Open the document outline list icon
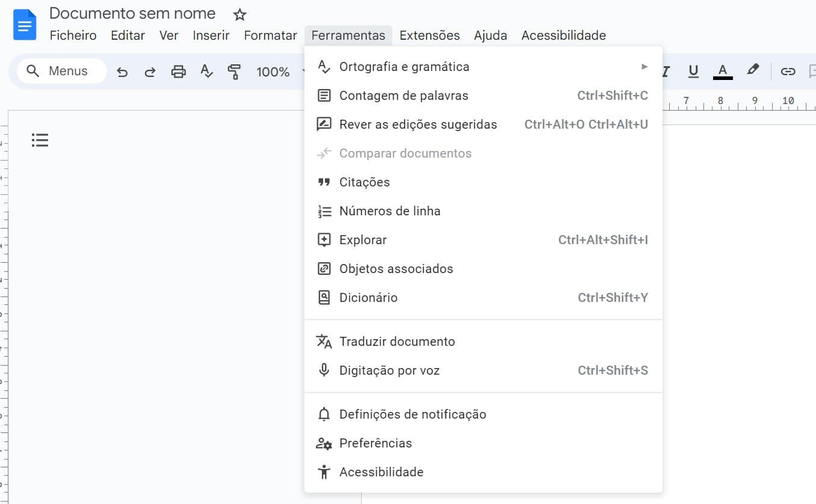 pos(40,140)
